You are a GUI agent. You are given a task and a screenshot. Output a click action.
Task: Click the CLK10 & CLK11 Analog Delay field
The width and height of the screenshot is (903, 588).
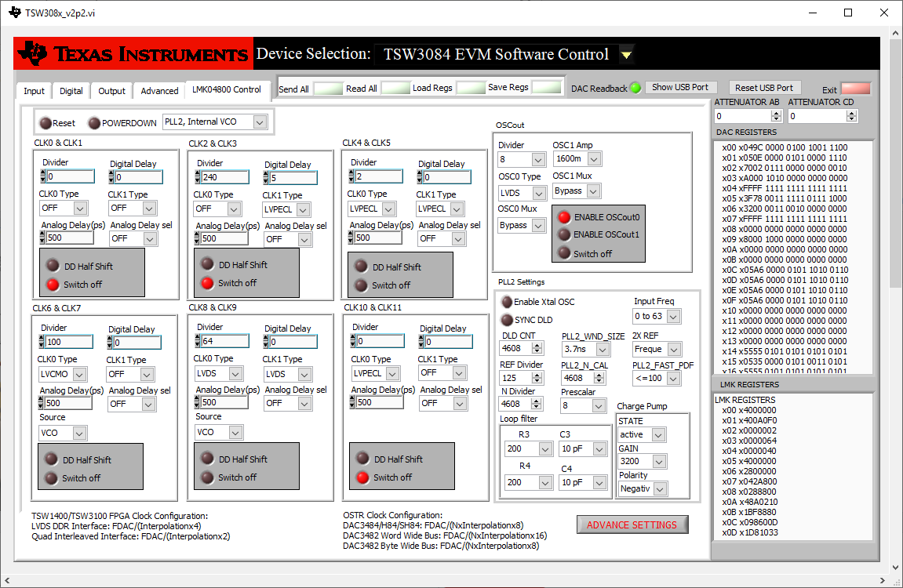click(379, 402)
